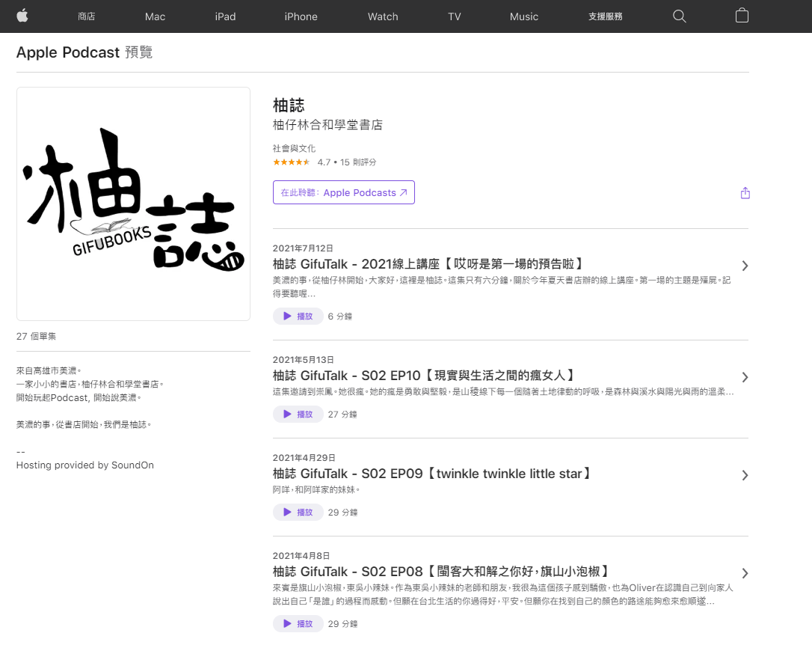Open the iPhone menu
This screenshot has height=645, width=812.
coord(301,16)
